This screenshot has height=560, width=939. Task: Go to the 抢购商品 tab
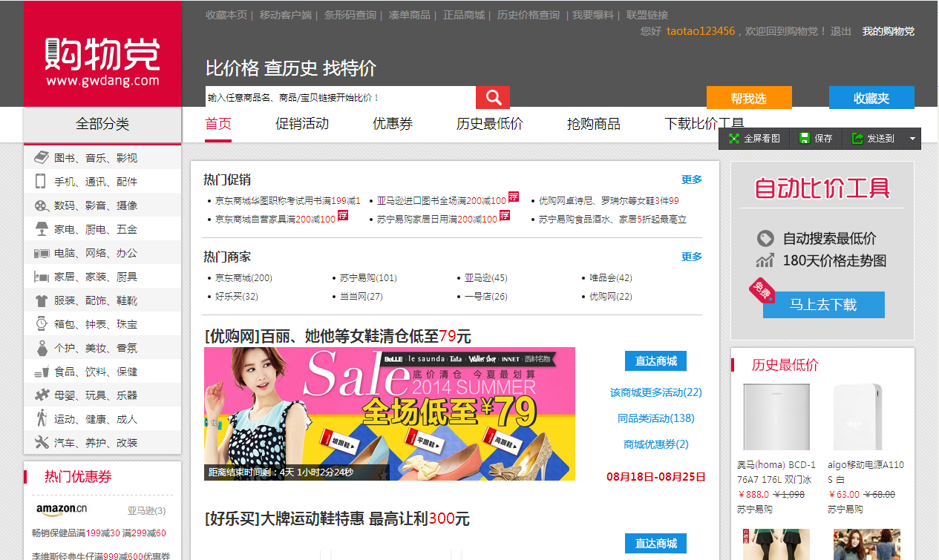[x=594, y=124]
